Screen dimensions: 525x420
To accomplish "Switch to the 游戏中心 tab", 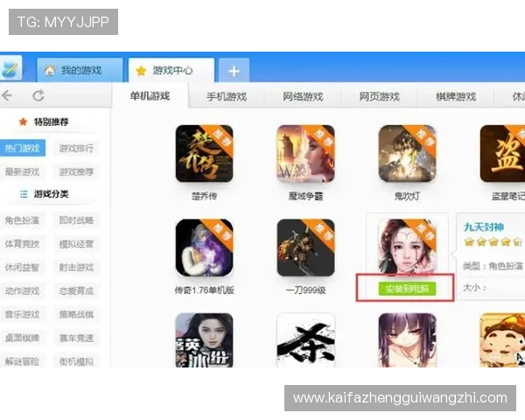I will 171,70.
